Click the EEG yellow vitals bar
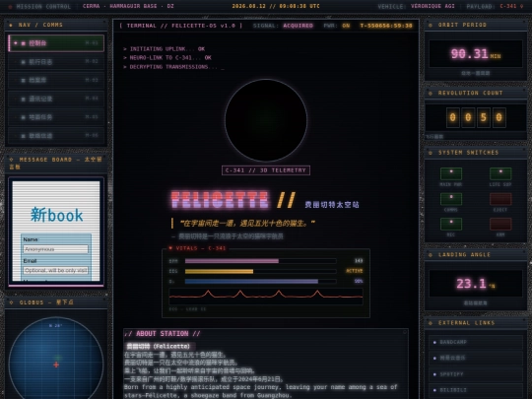 point(260,271)
